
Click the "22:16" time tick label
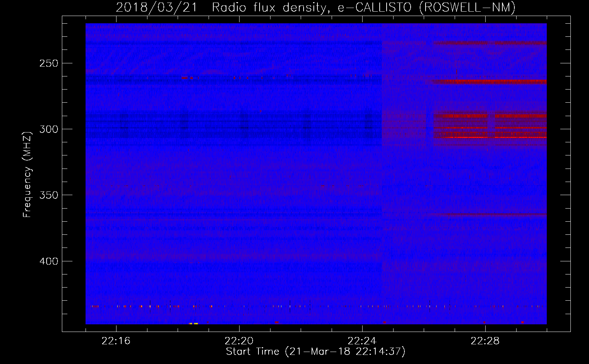[x=116, y=341]
